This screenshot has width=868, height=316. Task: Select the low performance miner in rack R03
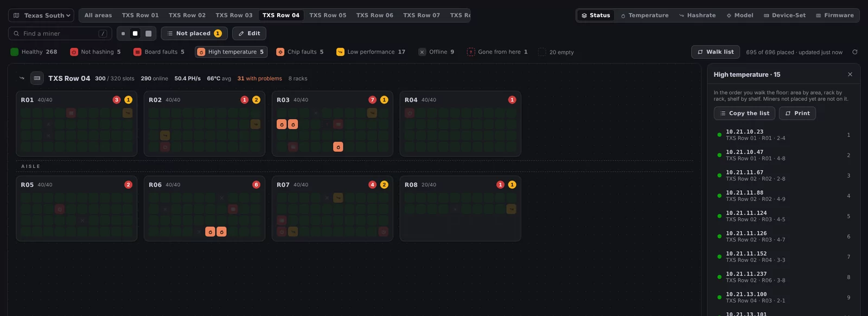(x=372, y=113)
